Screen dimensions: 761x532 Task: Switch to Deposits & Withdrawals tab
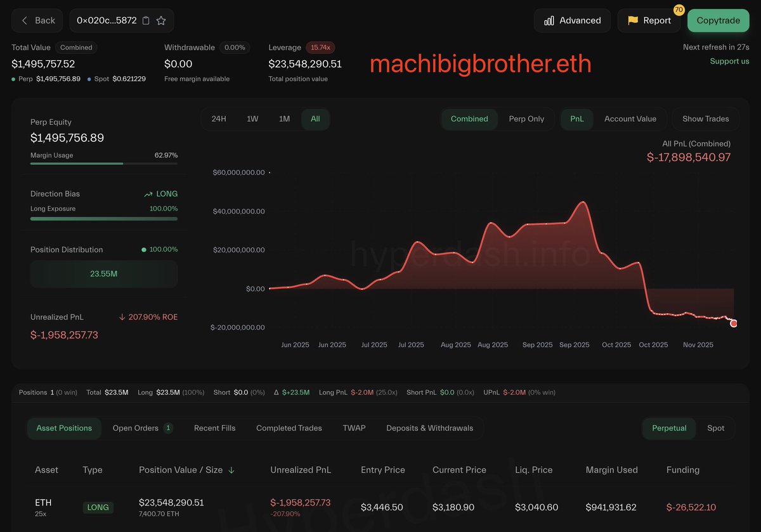click(x=429, y=428)
